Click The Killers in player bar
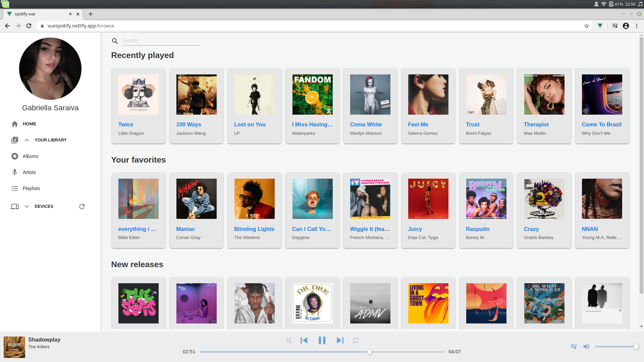Viewport: 644px width, 362px height. 39,347
